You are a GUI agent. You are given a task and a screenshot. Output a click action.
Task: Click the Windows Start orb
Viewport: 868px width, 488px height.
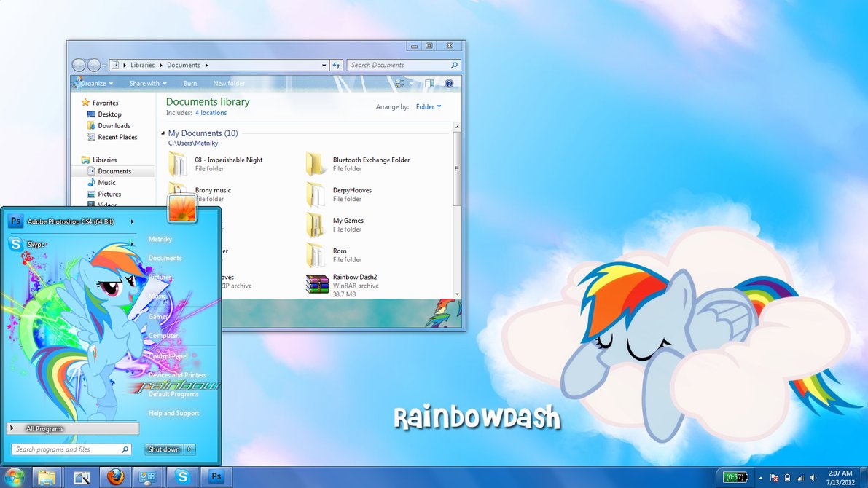coord(14,477)
